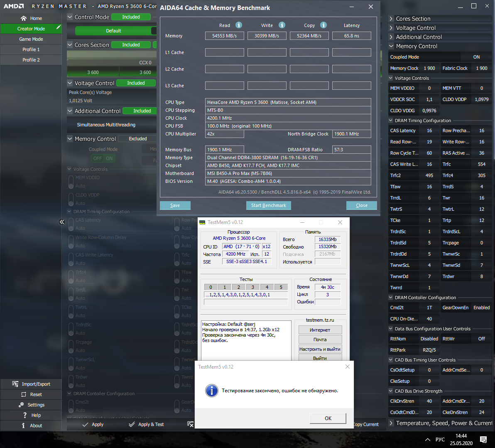
Task: Open Ryzen Master Settings
Action: [x=31, y=405]
